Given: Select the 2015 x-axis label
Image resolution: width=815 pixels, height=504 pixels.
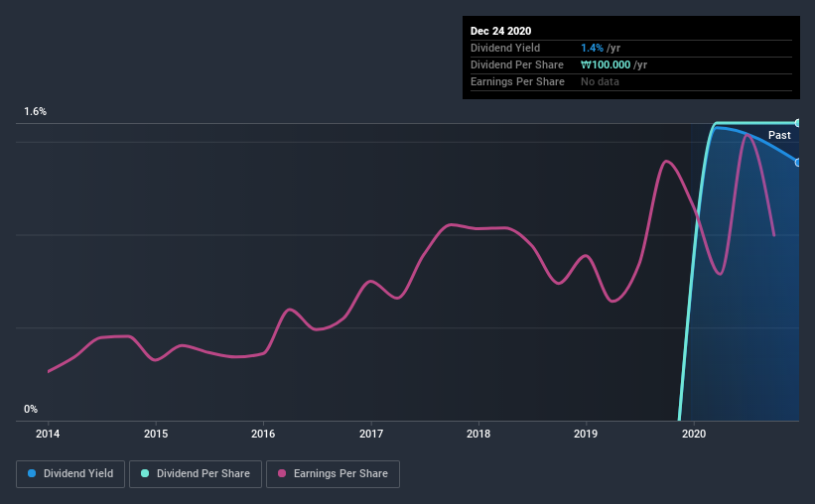Looking at the screenshot, I should 156,434.
